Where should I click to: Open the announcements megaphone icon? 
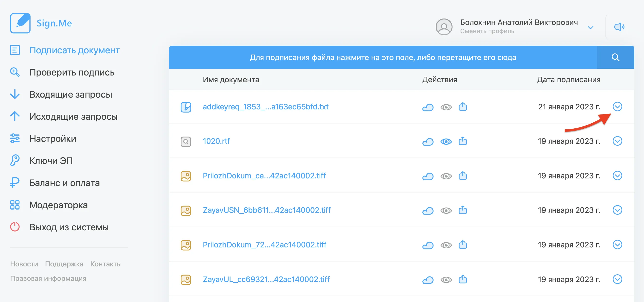619,27
